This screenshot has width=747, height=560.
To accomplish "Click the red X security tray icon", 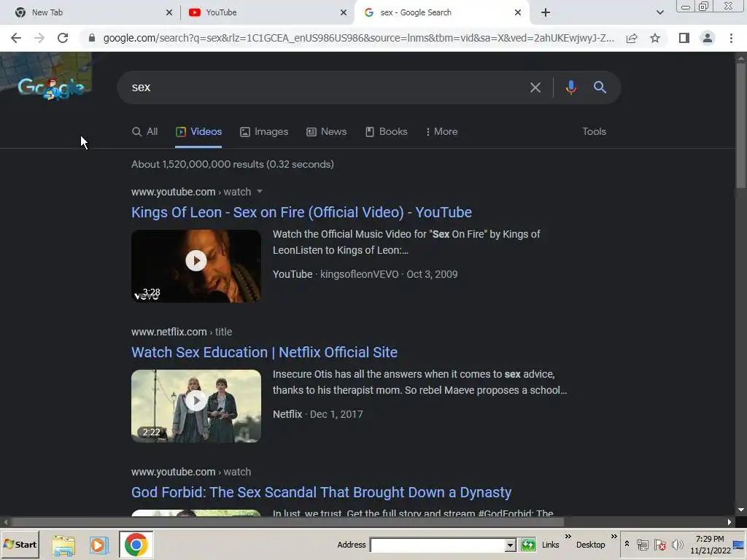I will (659, 545).
